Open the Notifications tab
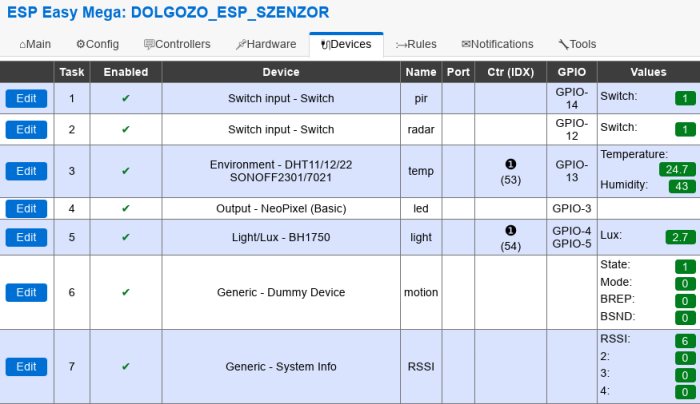Screen dimensions: 700x404 click(497, 44)
